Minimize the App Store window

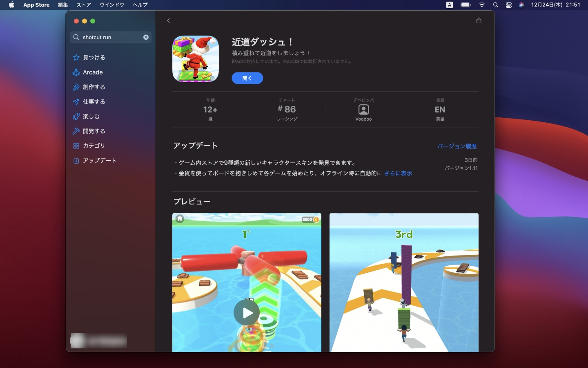click(85, 21)
